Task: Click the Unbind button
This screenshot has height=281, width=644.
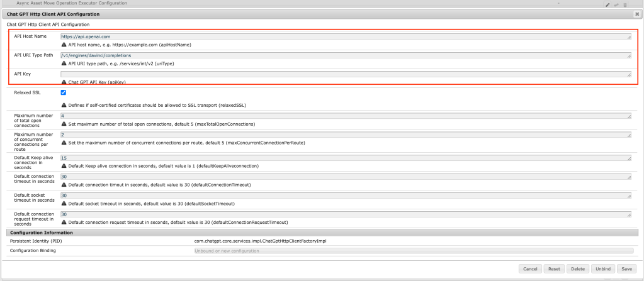Action: point(602,269)
